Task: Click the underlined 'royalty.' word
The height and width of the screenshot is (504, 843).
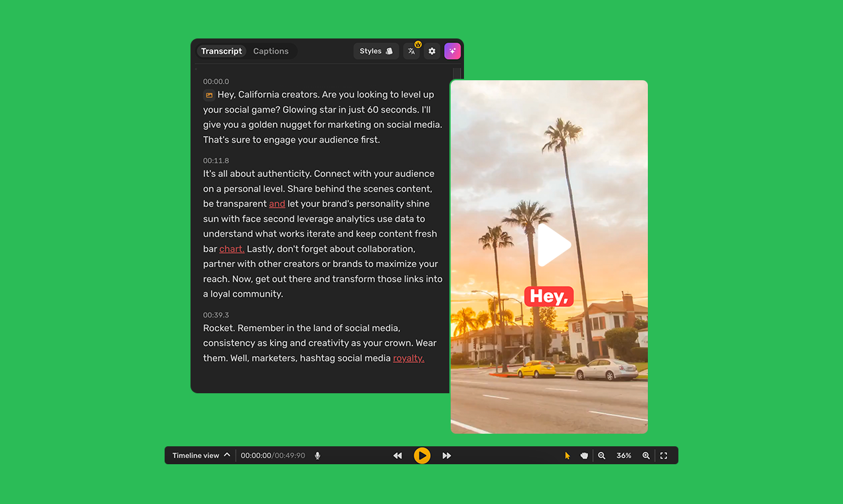Action: pos(408,357)
